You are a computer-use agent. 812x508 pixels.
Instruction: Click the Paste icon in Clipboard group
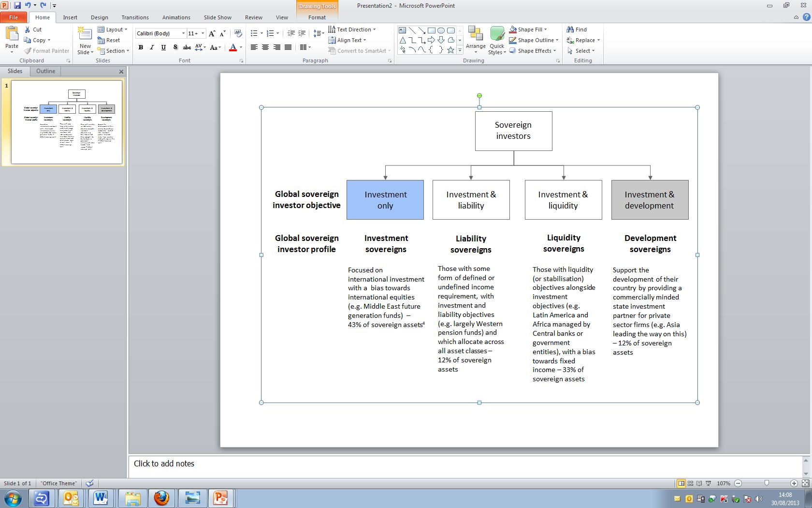pos(12,36)
